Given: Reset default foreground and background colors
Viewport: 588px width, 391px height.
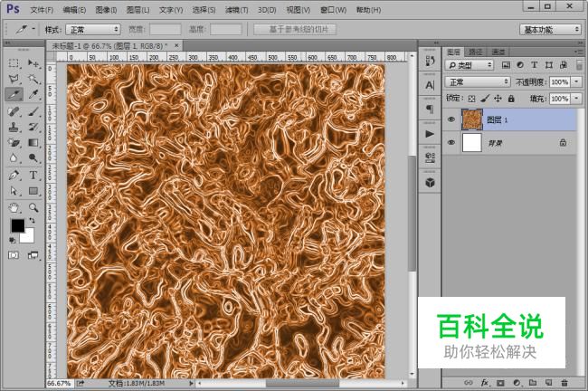Looking at the screenshot, I should (x=13, y=240).
